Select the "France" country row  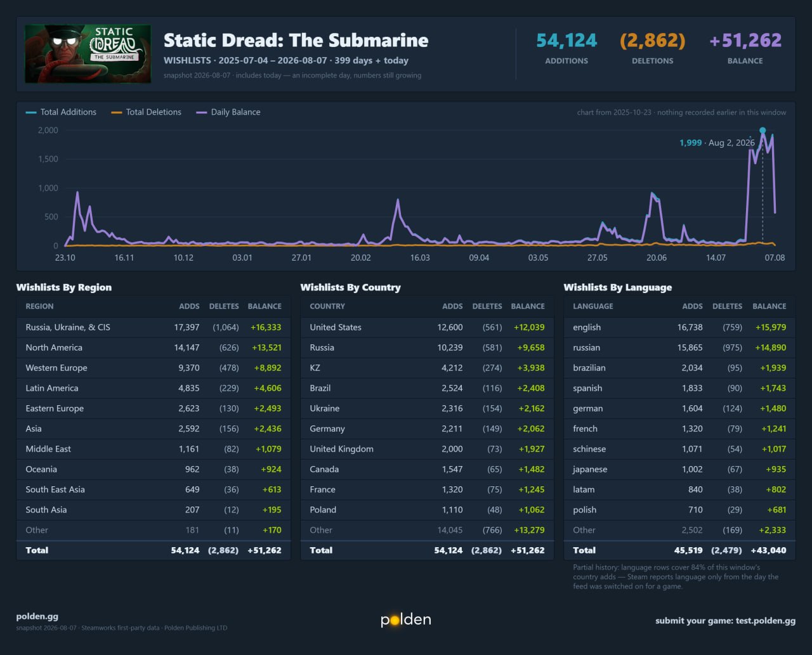pyautogui.click(x=427, y=490)
